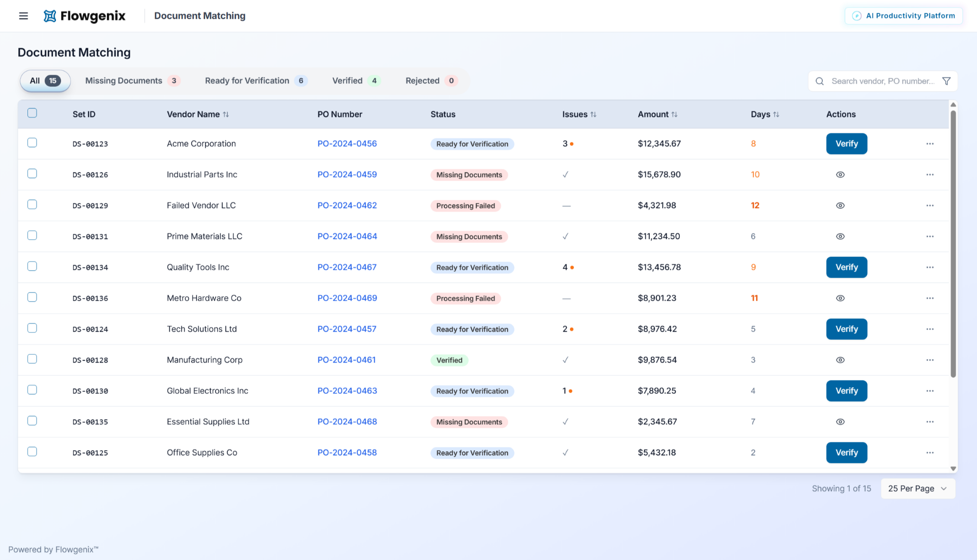View details eye icon for Failed Vendor LLC
Screen dimensions: 977x560
840,205
